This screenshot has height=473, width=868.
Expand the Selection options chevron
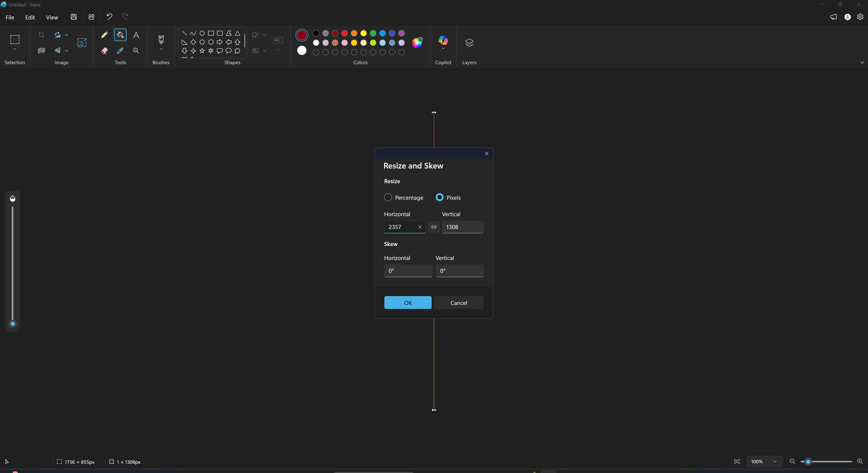[15, 49]
